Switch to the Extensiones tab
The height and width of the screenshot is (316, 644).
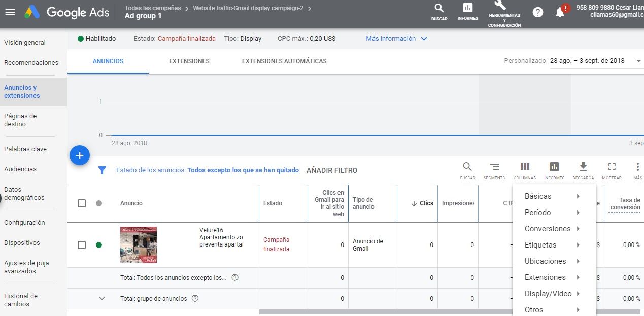pyautogui.click(x=189, y=61)
